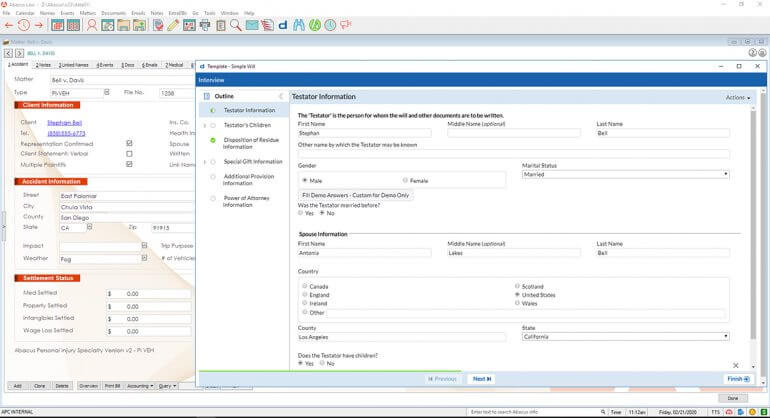This screenshot has height=418, width=770.
Task: Click the red back arrow in toolbar
Action: point(9,25)
